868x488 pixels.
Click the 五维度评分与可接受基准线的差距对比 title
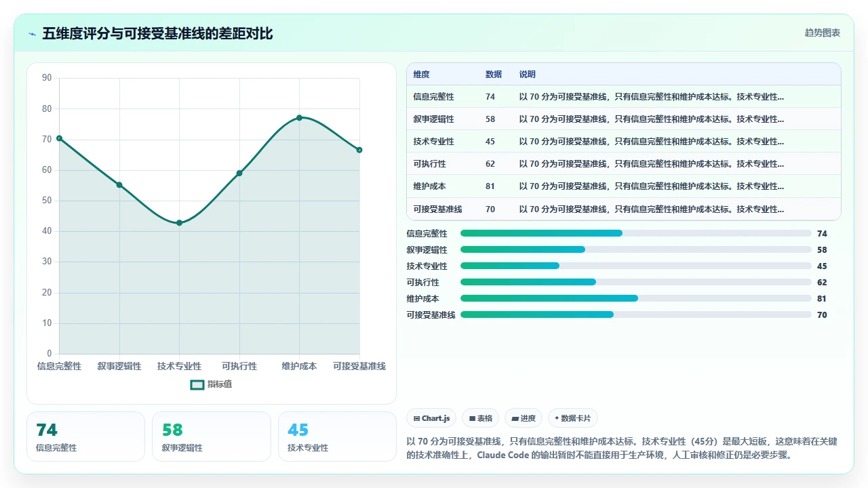point(157,34)
